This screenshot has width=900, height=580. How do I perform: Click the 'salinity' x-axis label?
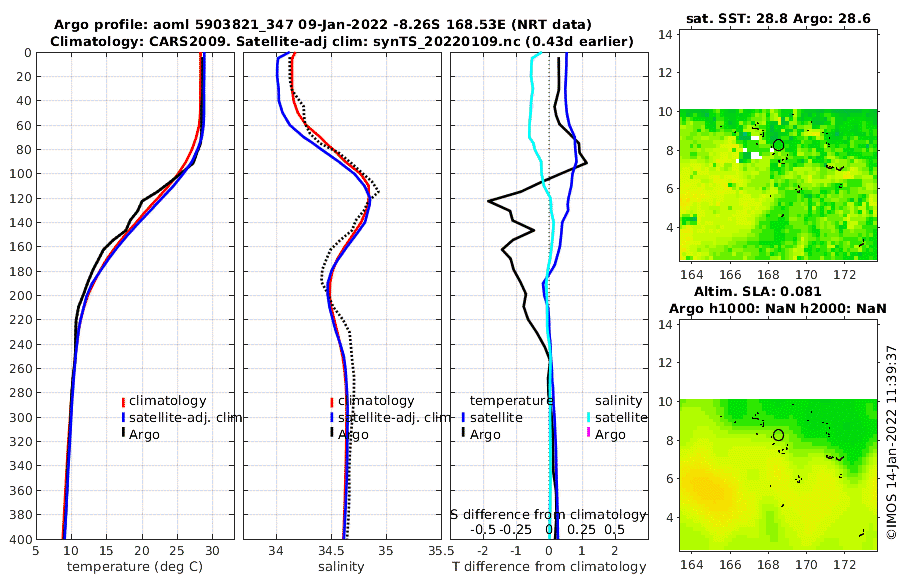pyautogui.click(x=342, y=567)
